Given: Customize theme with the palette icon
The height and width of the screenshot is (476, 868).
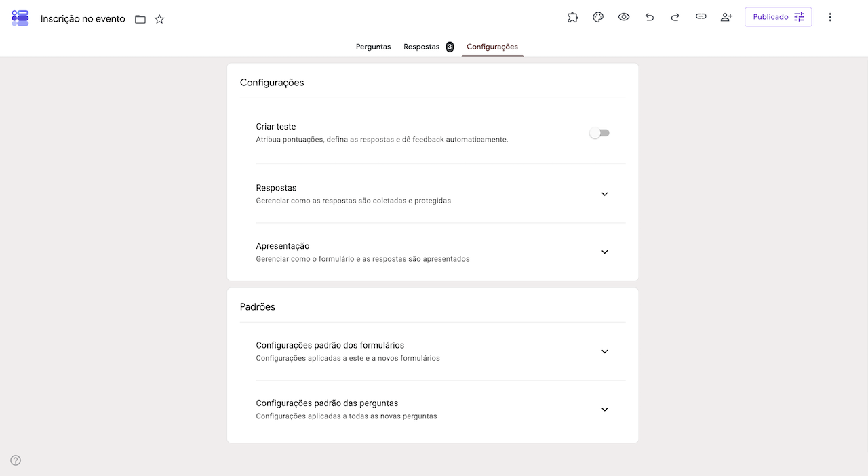Looking at the screenshot, I should [x=598, y=17].
